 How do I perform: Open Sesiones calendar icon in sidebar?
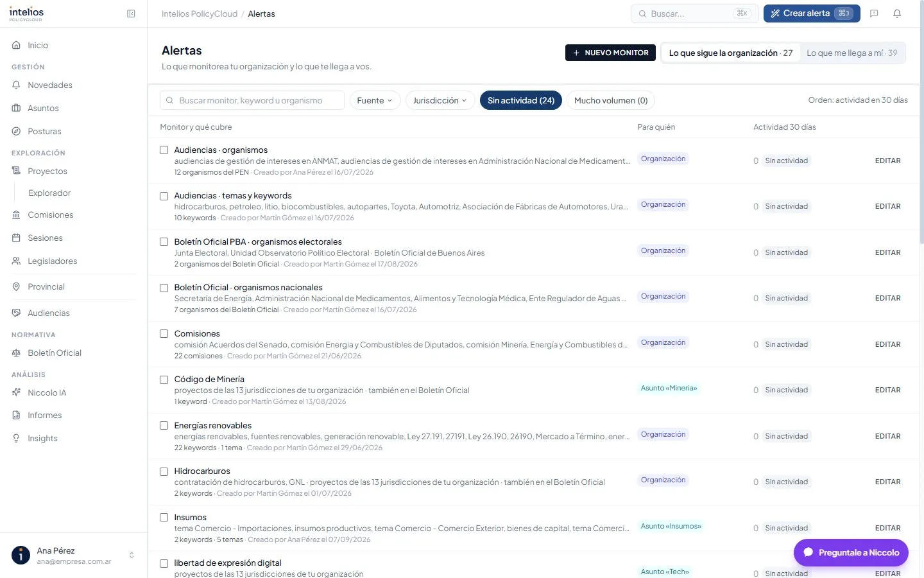coord(17,238)
